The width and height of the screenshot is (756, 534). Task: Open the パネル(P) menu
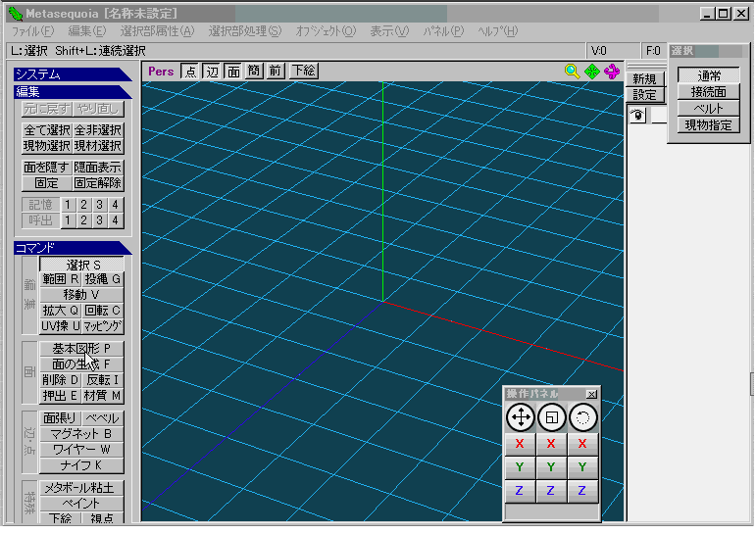[443, 31]
